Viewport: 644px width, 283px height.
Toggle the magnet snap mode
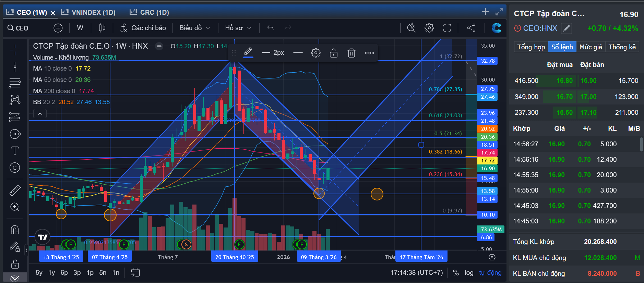(x=15, y=230)
